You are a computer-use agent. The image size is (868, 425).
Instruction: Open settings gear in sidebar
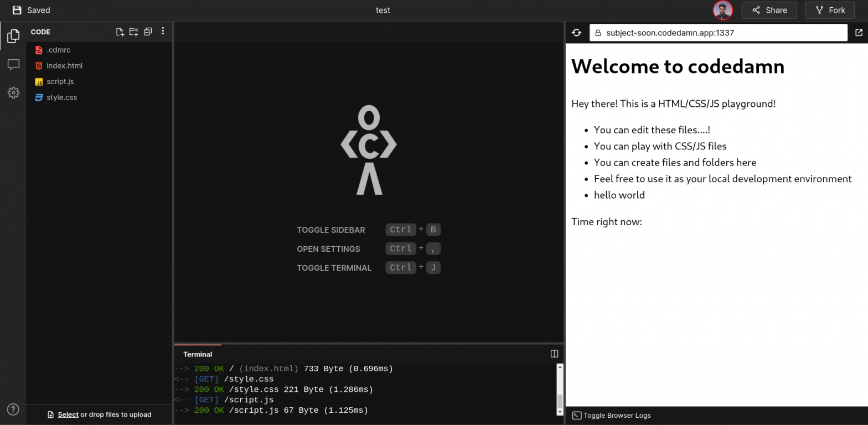click(x=13, y=92)
